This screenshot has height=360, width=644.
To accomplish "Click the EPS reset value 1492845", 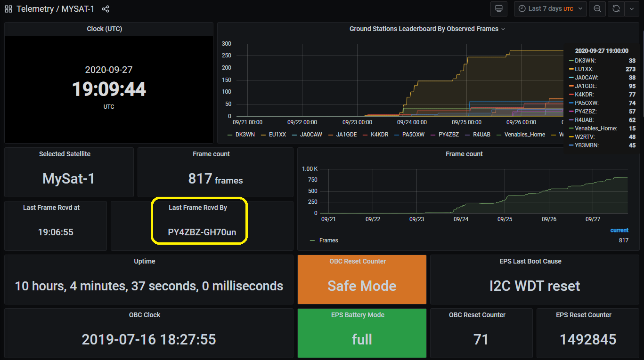I will (588, 339).
